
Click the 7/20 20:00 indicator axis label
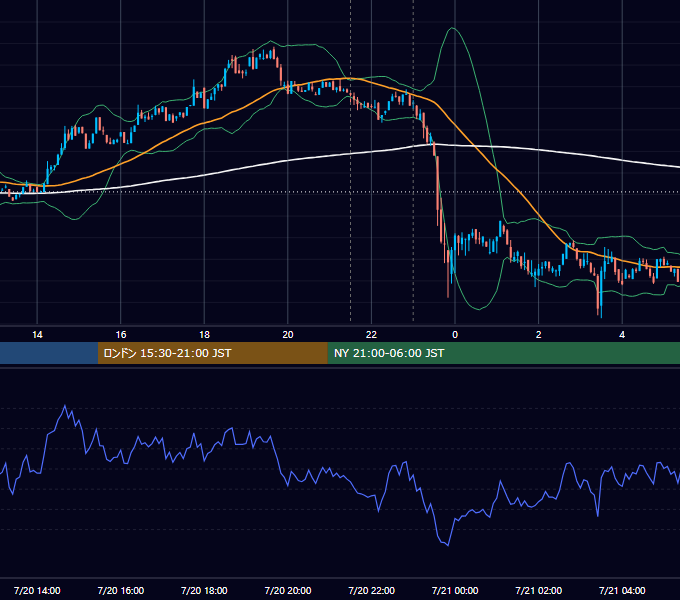[x=288, y=590]
